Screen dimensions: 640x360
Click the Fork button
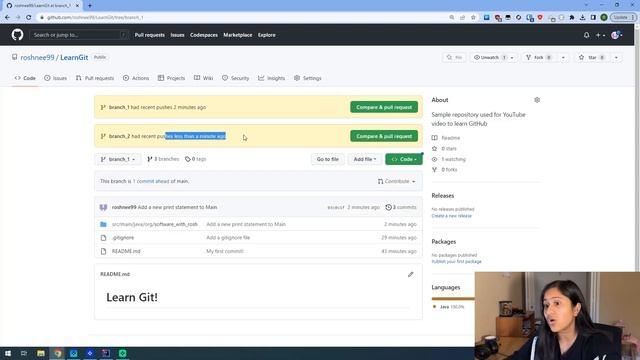click(539, 58)
